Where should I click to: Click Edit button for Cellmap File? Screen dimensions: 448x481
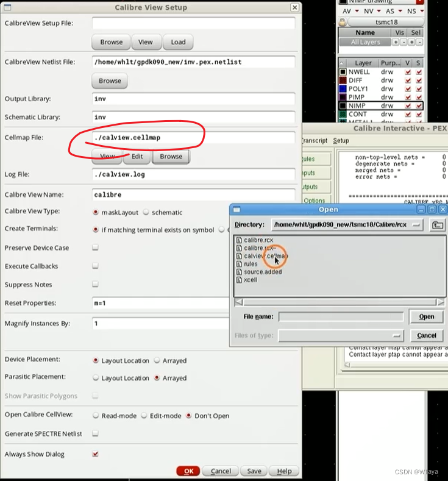[x=137, y=157]
